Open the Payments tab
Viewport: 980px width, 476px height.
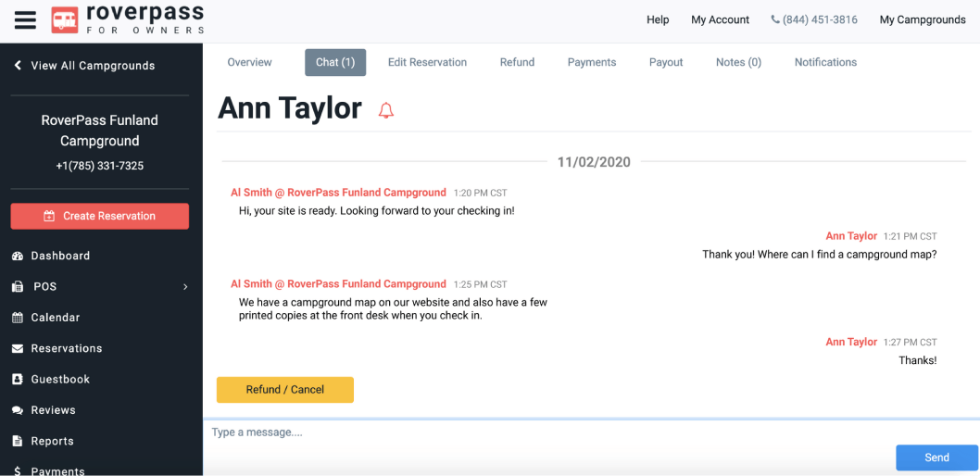592,62
